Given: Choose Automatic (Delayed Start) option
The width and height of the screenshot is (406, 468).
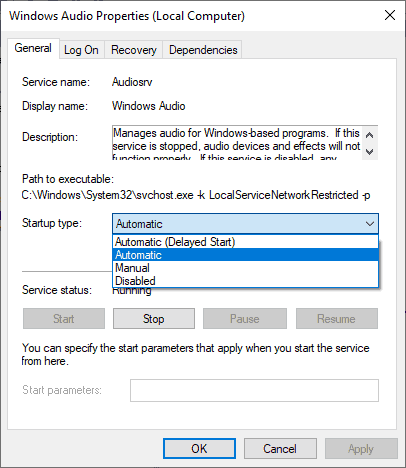Looking at the screenshot, I should (245, 242).
